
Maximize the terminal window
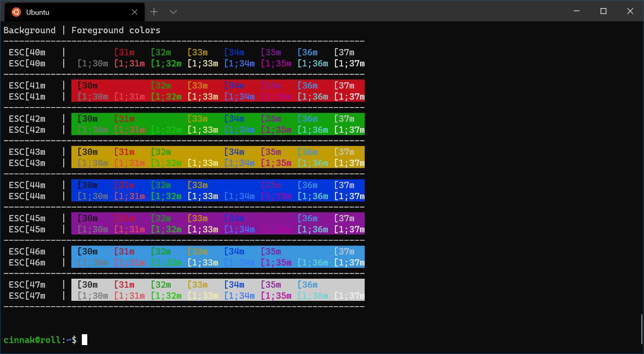pos(603,11)
